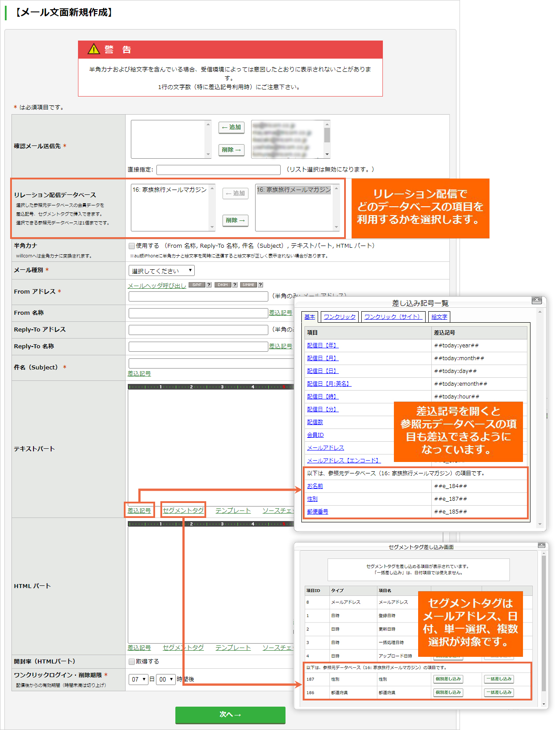Screen dimensions: 560x730
Task: Click the S/MIME help question mark icon
Action: [260, 285]
